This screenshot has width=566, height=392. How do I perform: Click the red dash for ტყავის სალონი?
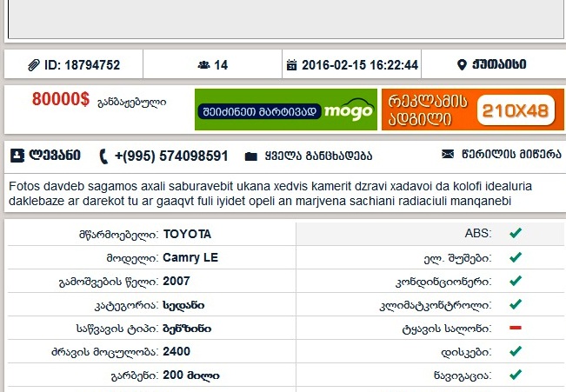(516, 328)
